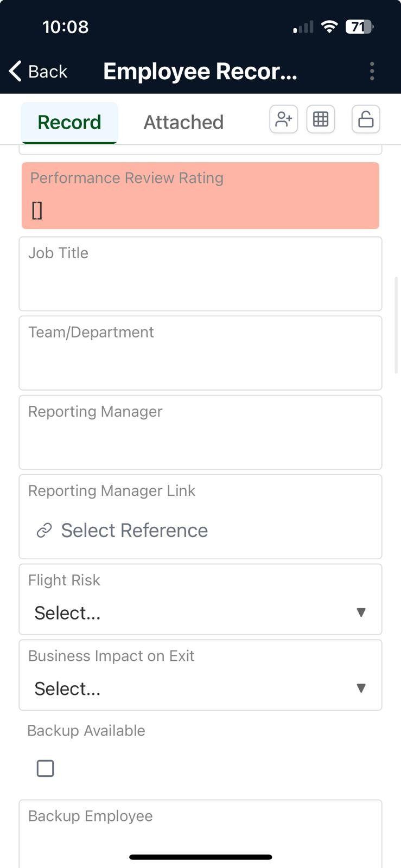This screenshot has height=868, width=401.
Task: Tap the back chevron arrow
Action: (15, 71)
